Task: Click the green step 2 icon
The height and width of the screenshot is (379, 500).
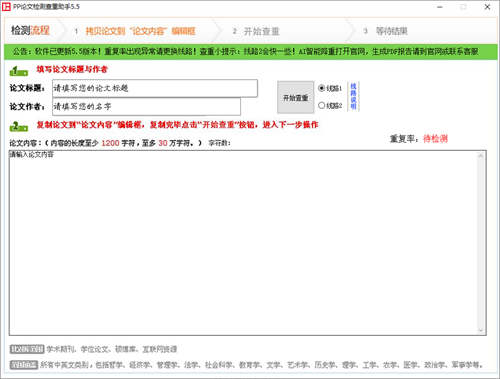Action: (x=18, y=126)
